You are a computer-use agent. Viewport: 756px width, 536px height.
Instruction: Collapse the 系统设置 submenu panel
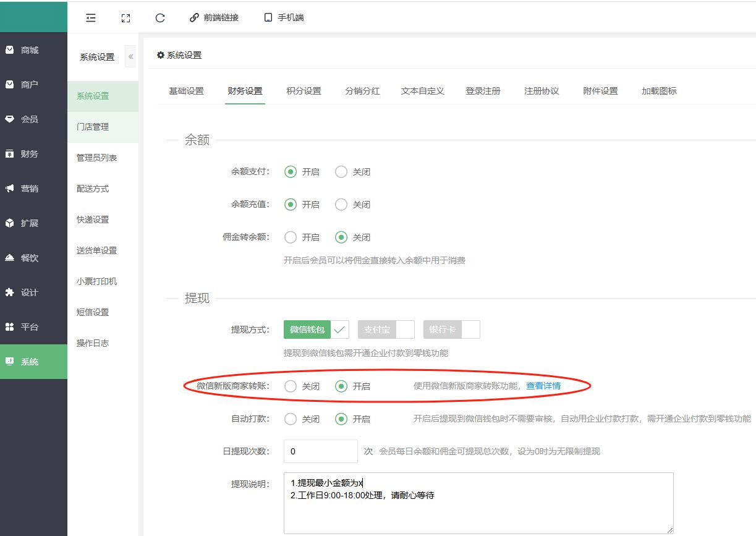click(x=130, y=57)
